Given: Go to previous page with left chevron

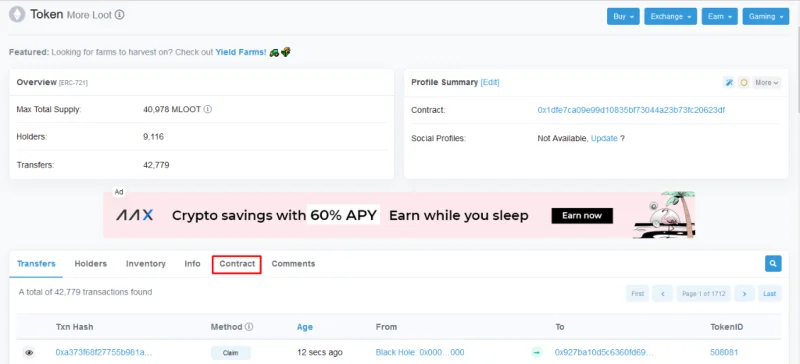Looking at the screenshot, I should pos(662,294).
